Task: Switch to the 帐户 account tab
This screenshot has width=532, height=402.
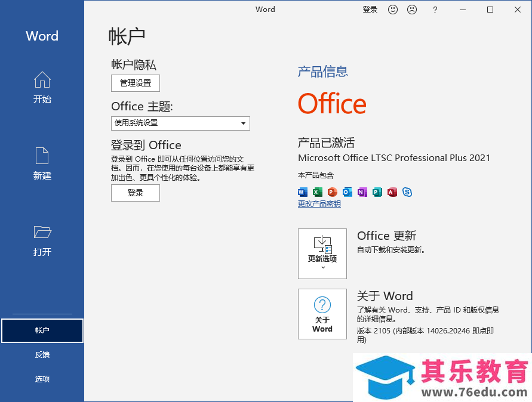Action: coord(42,330)
